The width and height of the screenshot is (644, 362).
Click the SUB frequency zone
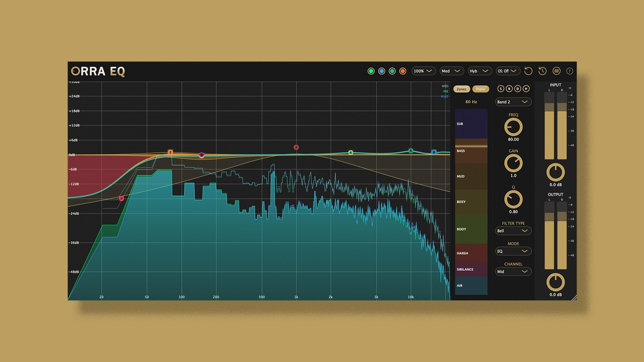471,124
